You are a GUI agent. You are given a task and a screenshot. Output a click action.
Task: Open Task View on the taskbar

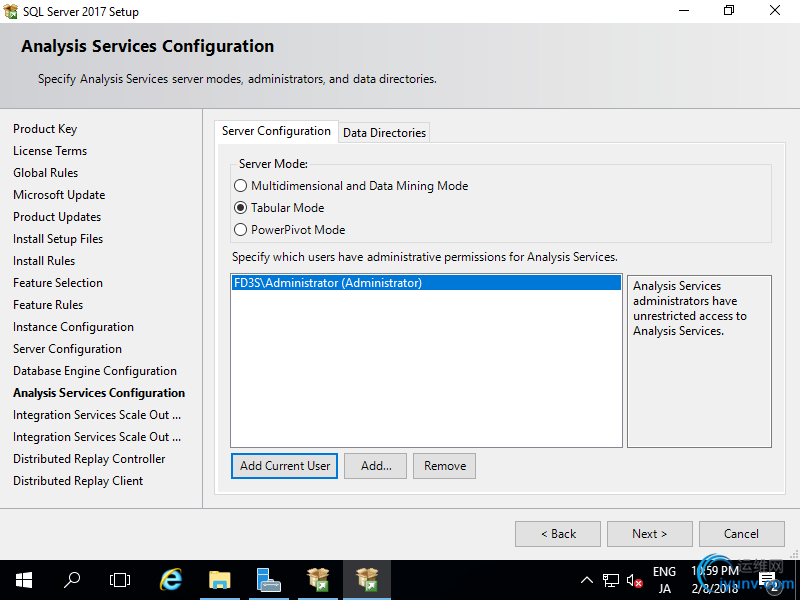point(119,580)
